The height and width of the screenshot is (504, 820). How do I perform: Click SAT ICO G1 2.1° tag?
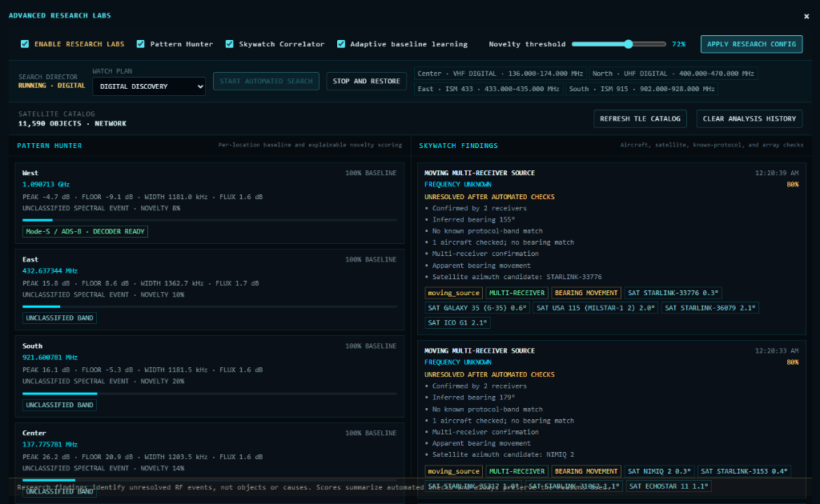(457, 322)
